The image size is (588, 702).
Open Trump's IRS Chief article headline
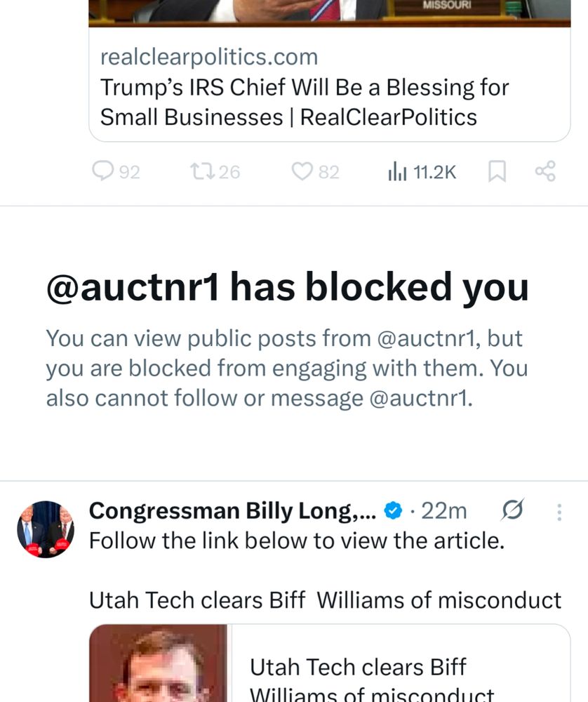tap(304, 102)
